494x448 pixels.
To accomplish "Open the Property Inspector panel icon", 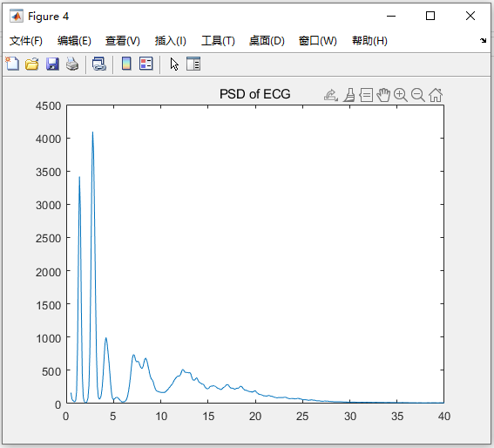I will pyautogui.click(x=193, y=64).
